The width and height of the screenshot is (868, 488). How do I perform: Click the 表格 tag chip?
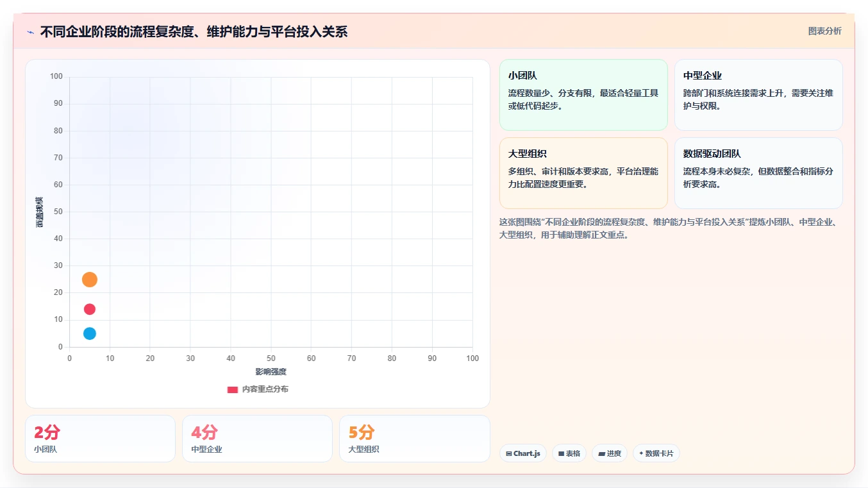(x=569, y=453)
